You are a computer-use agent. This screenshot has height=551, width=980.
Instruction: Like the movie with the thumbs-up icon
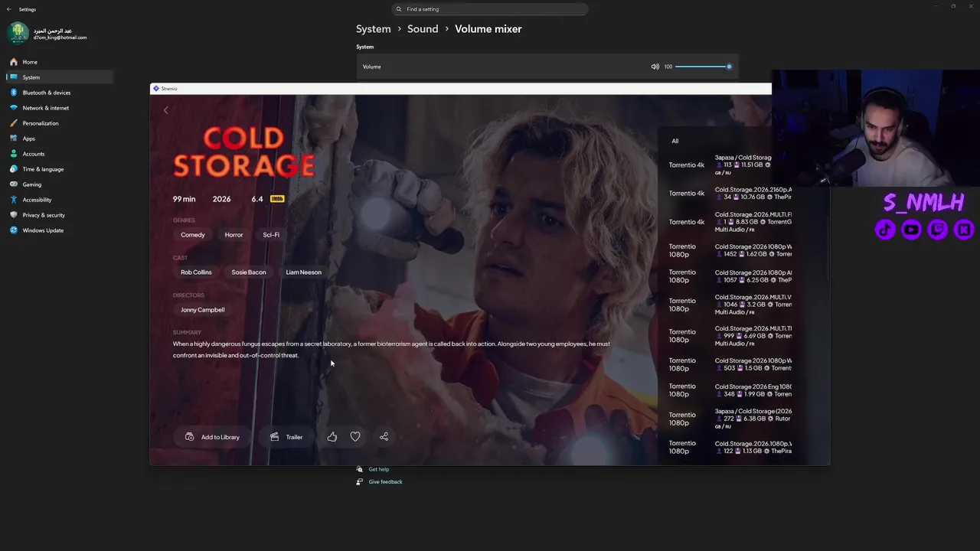click(x=332, y=437)
